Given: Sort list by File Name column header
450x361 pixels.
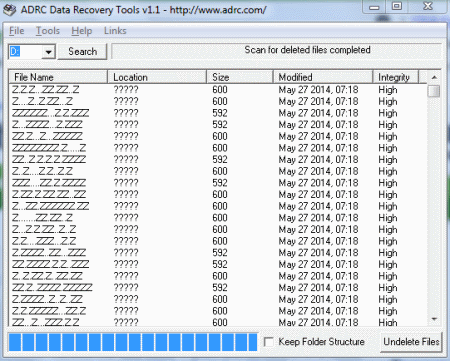Looking at the screenshot, I should click(58, 77).
